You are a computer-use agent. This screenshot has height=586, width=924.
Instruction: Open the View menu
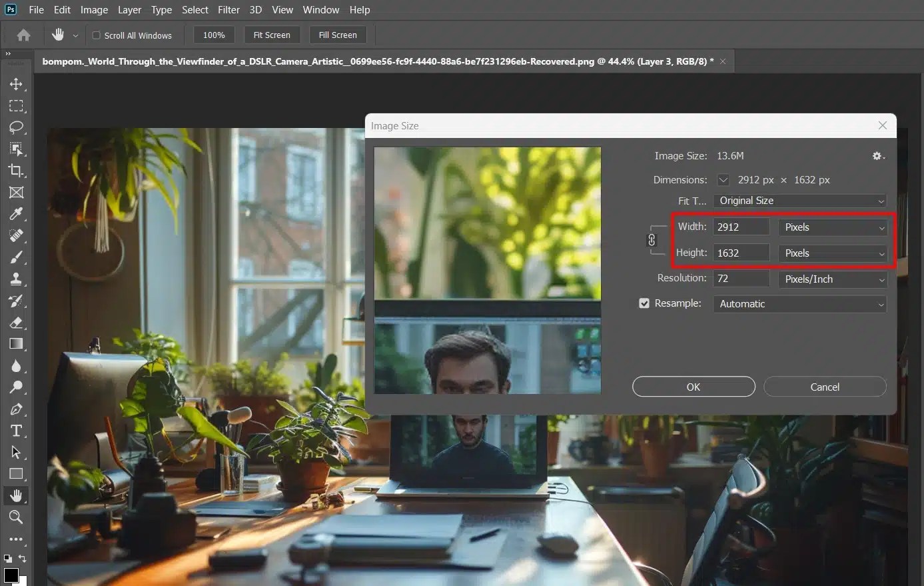tap(282, 10)
